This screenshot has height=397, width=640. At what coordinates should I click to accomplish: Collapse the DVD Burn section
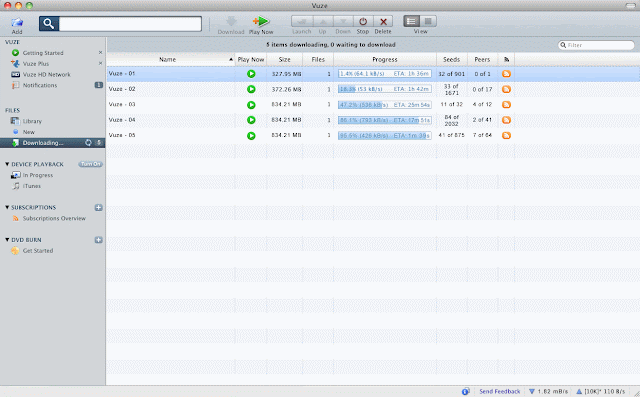[7, 240]
